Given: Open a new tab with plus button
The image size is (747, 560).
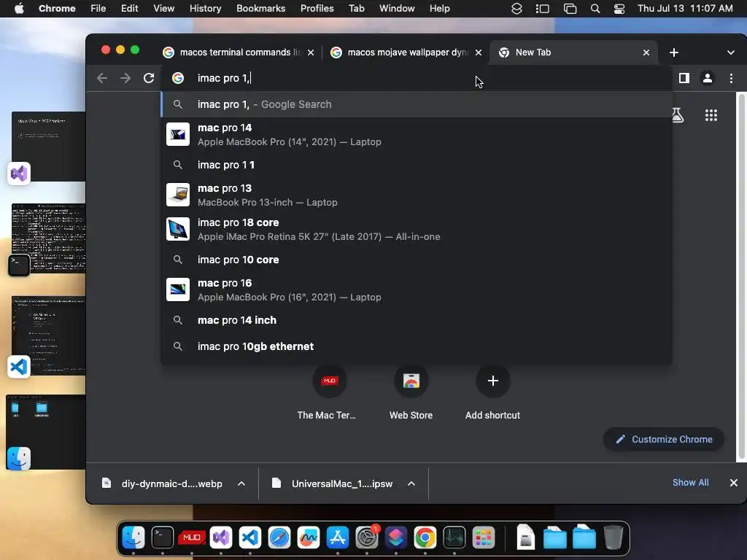Looking at the screenshot, I should [x=673, y=52].
